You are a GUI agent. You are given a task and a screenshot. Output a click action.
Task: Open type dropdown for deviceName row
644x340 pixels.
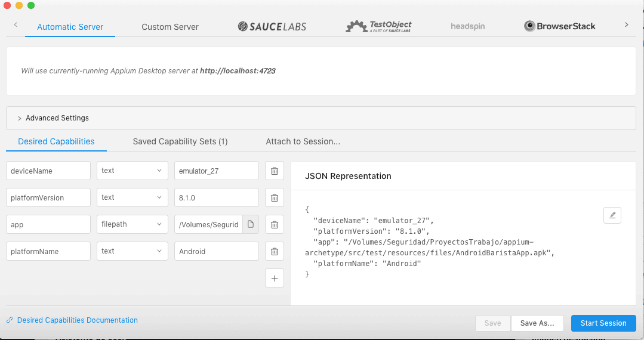[133, 171]
